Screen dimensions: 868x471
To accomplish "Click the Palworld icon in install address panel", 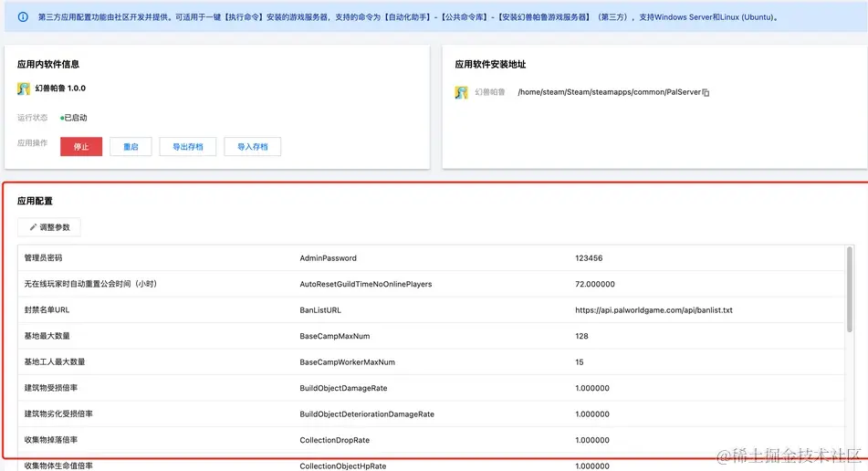I will [461, 92].
